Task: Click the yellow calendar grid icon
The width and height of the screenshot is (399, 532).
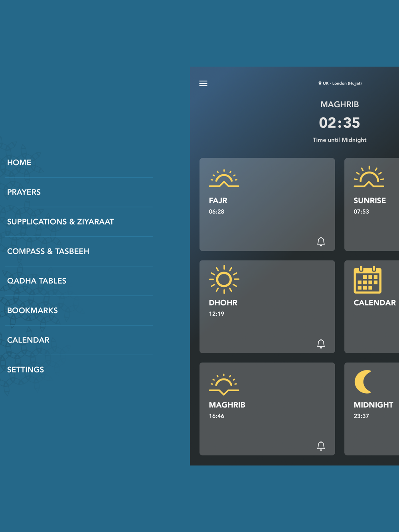Action: 367,280
